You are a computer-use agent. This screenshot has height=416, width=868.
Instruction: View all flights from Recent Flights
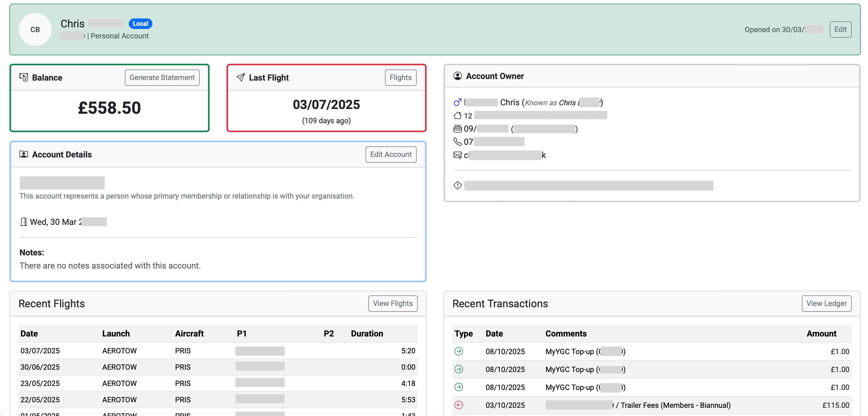tap(393, 303)
